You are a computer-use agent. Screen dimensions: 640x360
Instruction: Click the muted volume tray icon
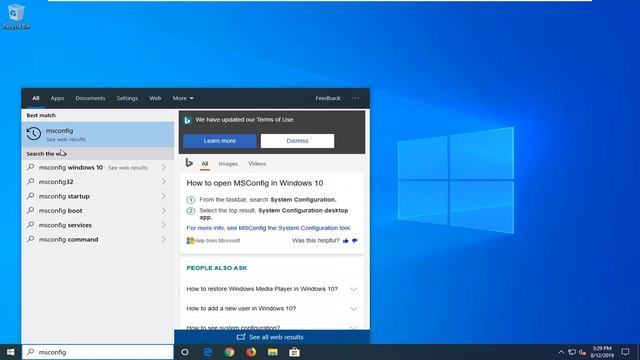[582, 352]
